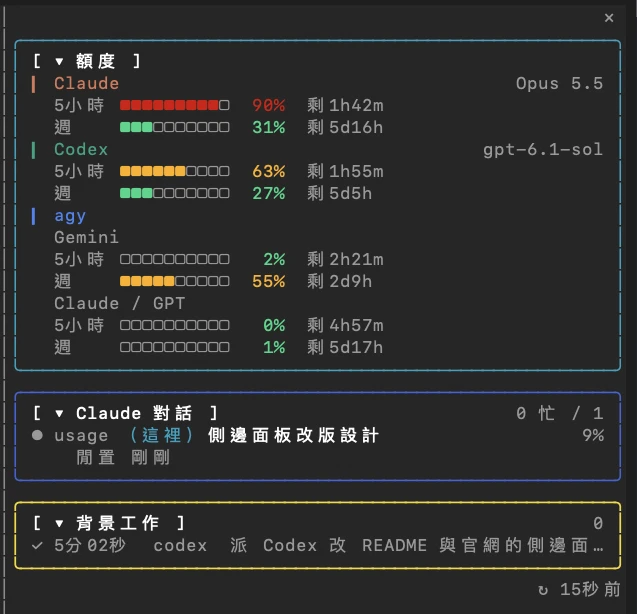This screenshot has width=637, height=614.
Task: Click Claude 5小時 red usage bar
Action: coord(175,105)
